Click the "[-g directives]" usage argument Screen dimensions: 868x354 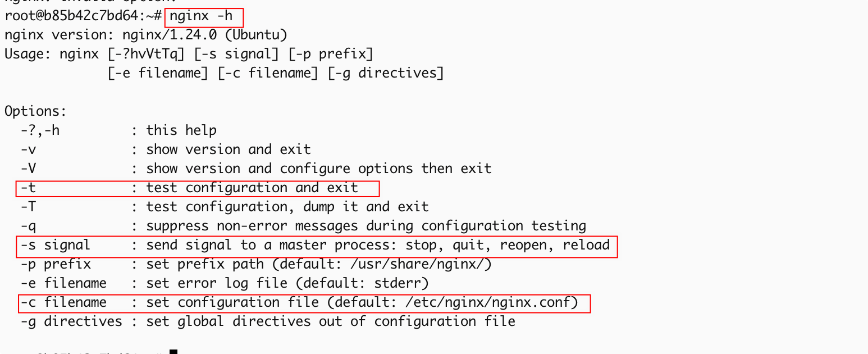pos(386,73)
